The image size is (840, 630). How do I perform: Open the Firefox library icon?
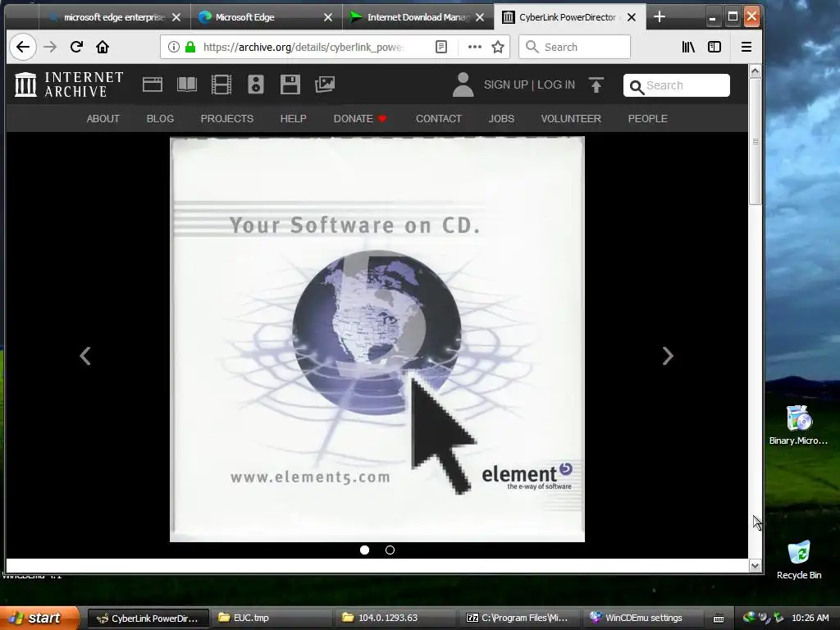tap(688, 47)
